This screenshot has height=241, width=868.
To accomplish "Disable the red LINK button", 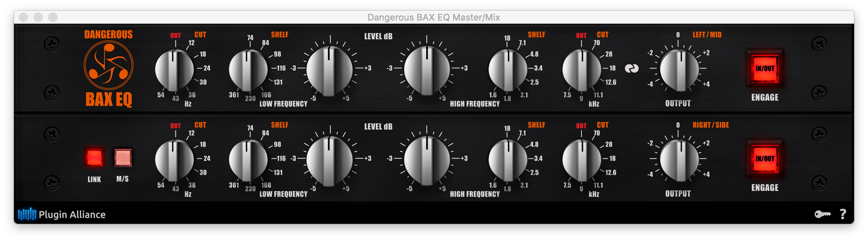I will 94,158.
